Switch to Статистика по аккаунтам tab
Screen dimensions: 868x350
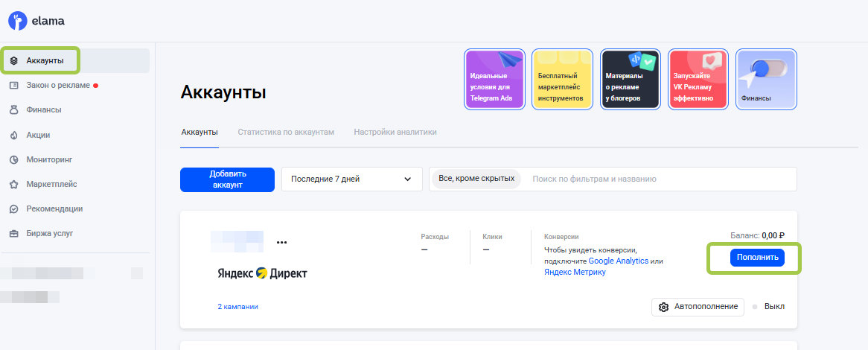[x=286, y=132]
